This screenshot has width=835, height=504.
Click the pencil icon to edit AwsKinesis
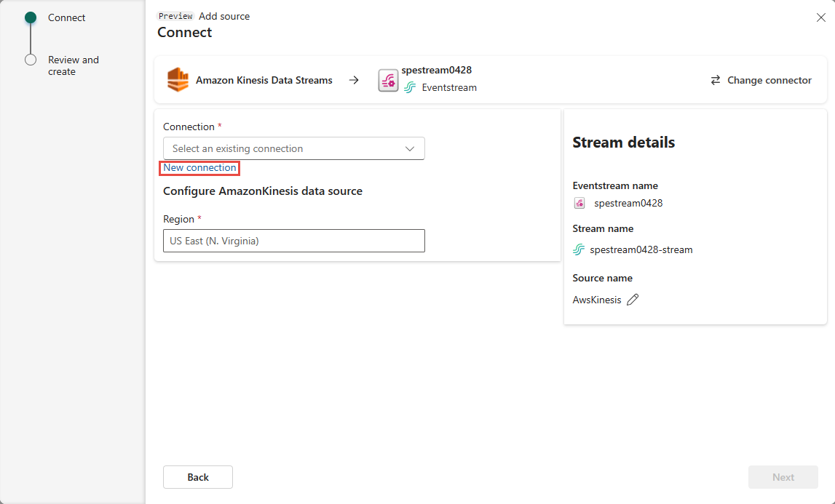[633, 300]
